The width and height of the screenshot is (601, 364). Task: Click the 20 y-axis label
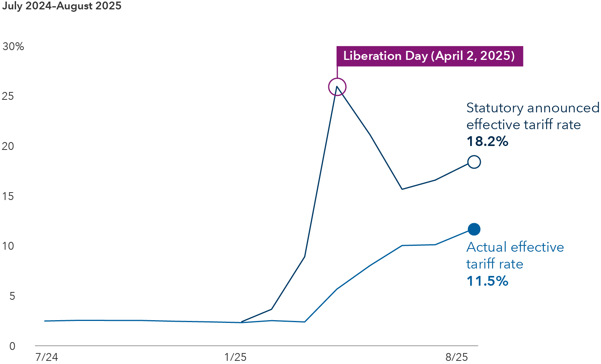point(8,146)
